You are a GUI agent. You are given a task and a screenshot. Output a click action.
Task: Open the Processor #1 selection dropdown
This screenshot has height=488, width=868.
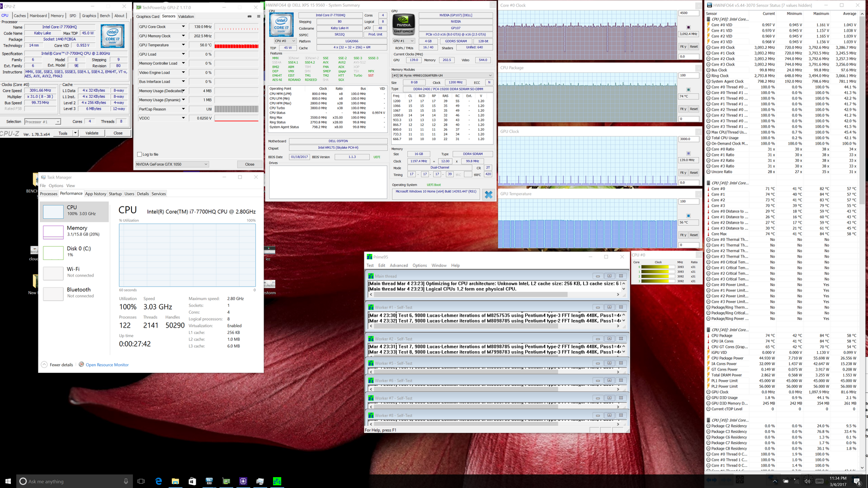[42, 122]
